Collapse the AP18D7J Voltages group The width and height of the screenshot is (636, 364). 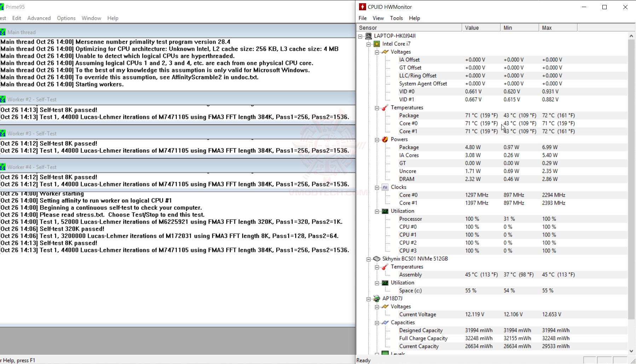pos(377,307)
